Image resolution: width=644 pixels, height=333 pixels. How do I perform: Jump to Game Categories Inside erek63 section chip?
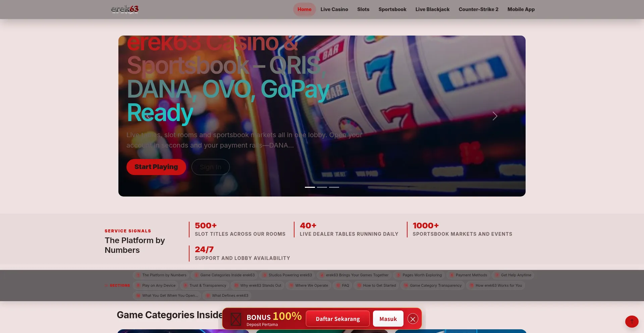pyautogui.click(x=224, y=275)
